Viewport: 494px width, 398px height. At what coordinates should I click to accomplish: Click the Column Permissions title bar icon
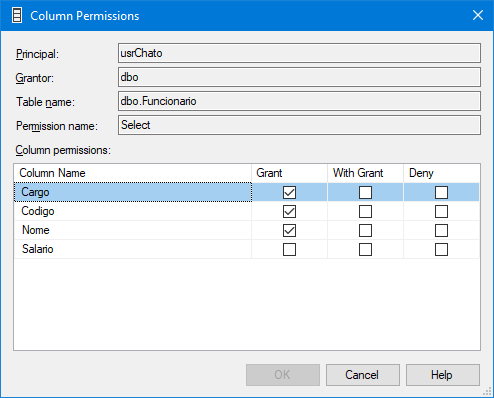click(x=17, y=16)
